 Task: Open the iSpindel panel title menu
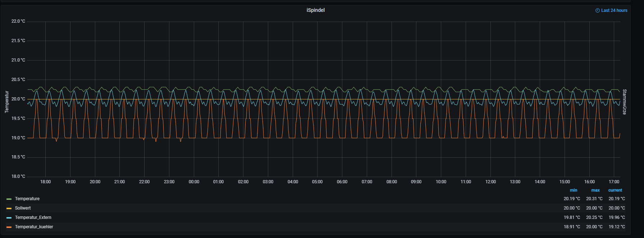click(315, 10)
